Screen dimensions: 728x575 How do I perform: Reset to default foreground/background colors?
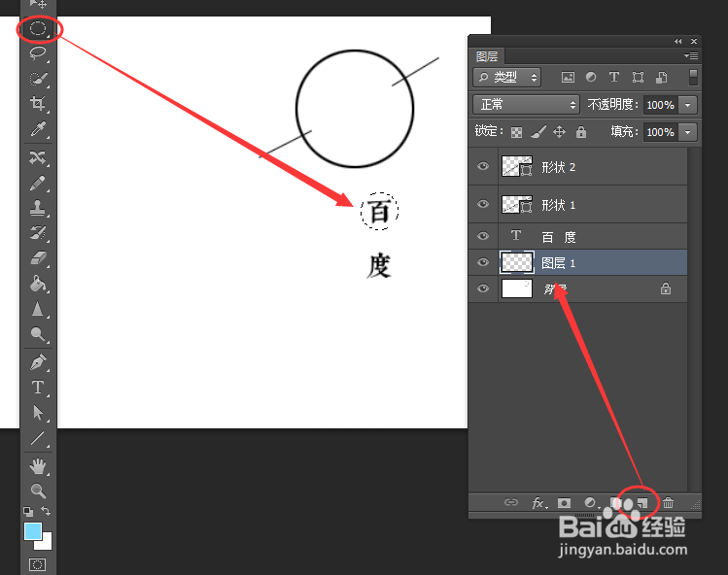28,512
